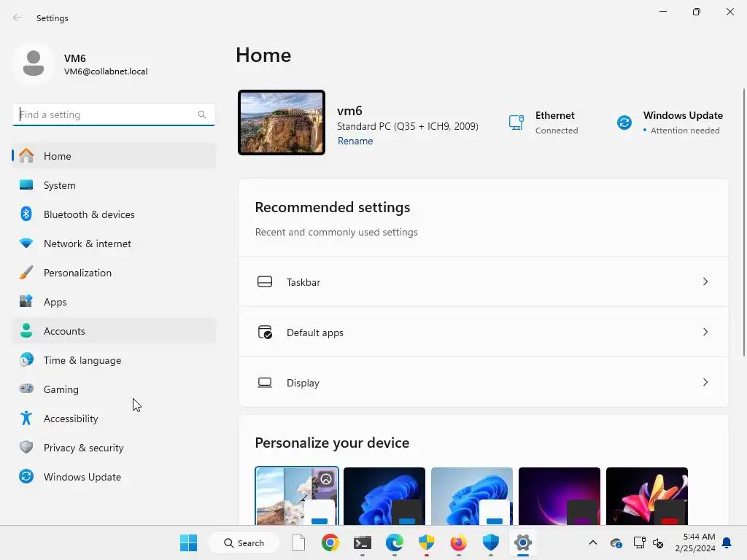This screenshot has width=747, height=560.
Task: Click the taskbar Search box
Action: [x=244, y=542]
